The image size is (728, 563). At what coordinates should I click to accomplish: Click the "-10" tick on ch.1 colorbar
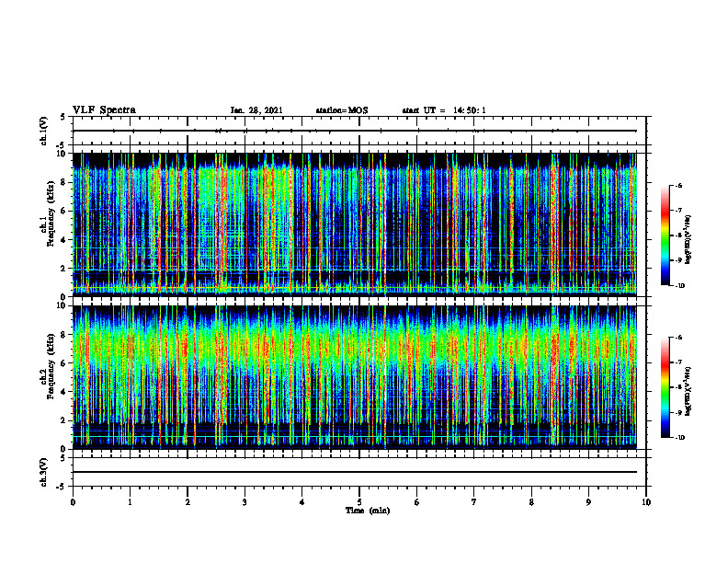(x=679, y=285)
